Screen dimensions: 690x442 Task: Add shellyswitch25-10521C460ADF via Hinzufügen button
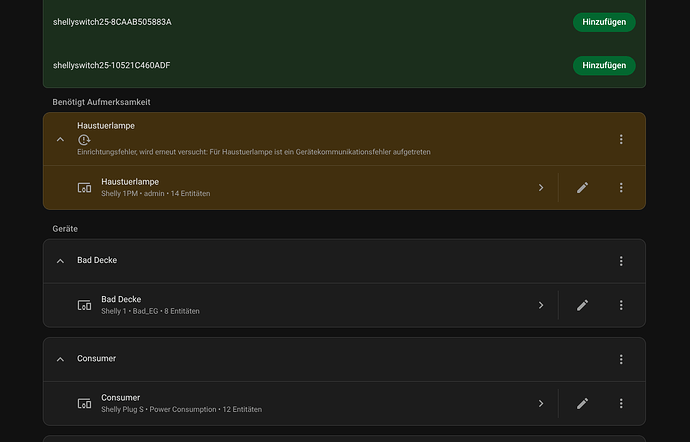[603, 65]
